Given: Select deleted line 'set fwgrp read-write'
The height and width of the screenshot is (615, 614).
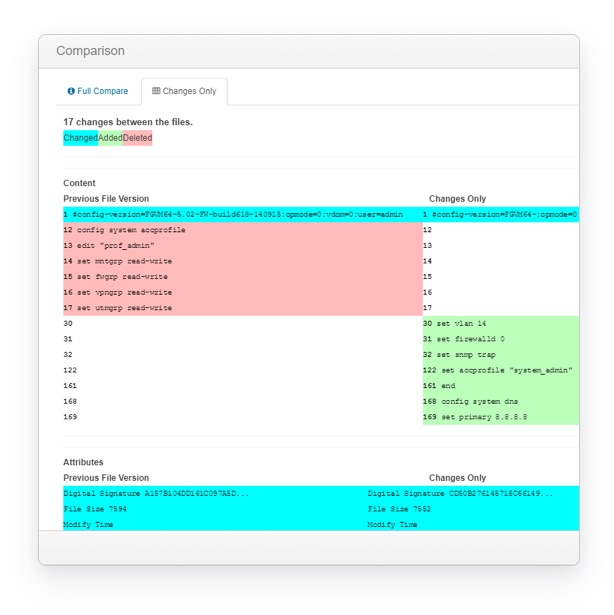Looking at the screenshot, I should coord(243,277).
